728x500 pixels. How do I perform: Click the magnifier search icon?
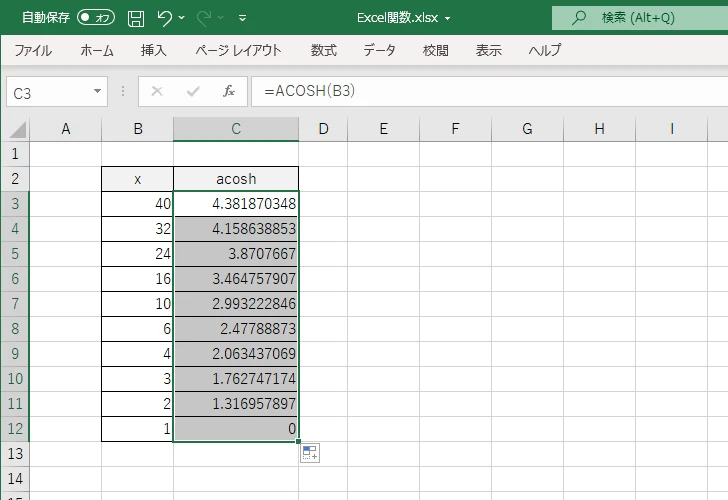click(578, 18)
